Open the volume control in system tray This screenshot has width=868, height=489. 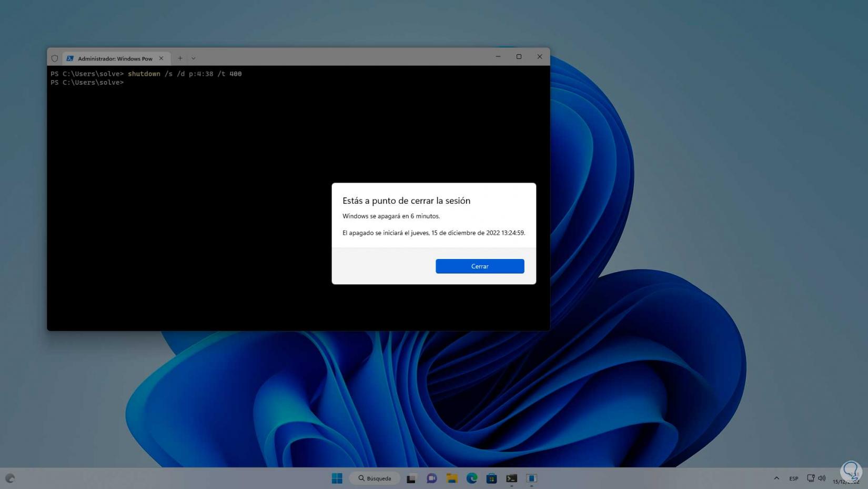822,478
